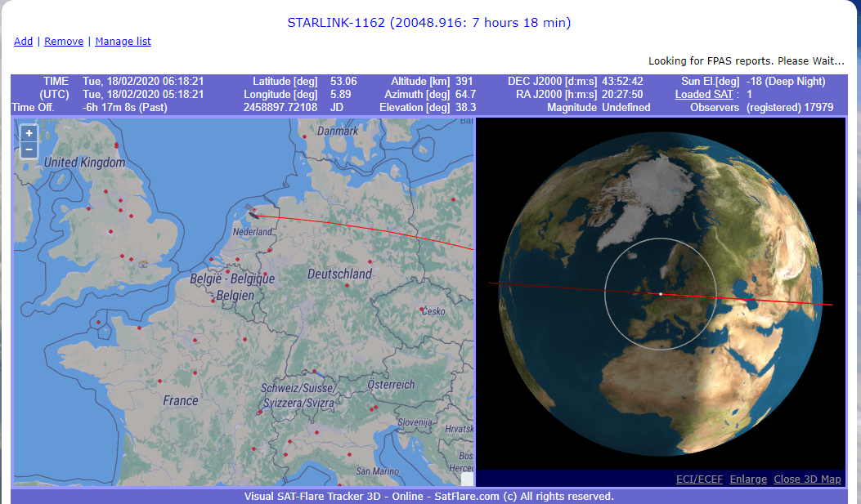
Task: Click the Deutschland label on the map
Action: tap(339, 274)
